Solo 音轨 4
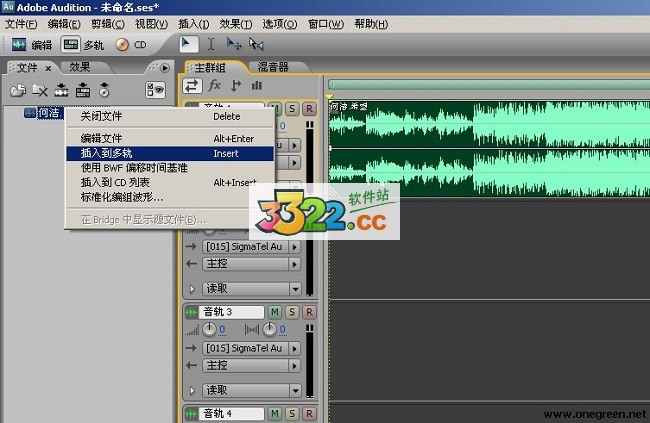This screenshot has width=650, height=423. [292, 413]
